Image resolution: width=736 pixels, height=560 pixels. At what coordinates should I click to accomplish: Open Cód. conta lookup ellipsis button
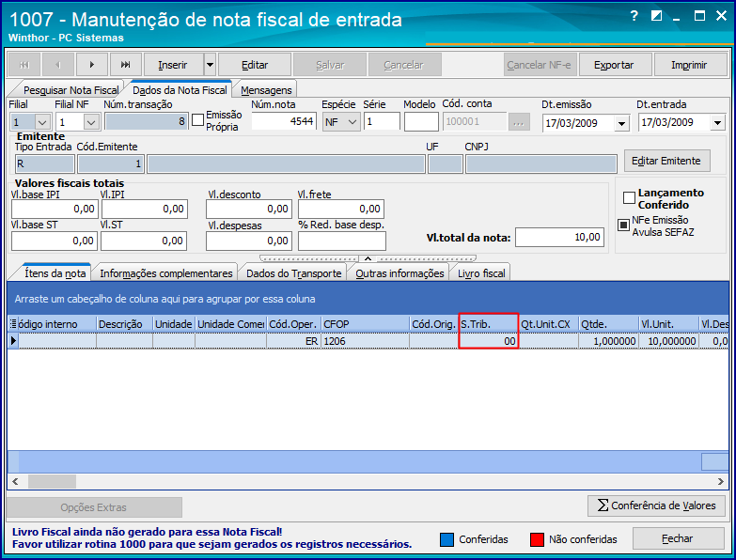click(519, 122)
